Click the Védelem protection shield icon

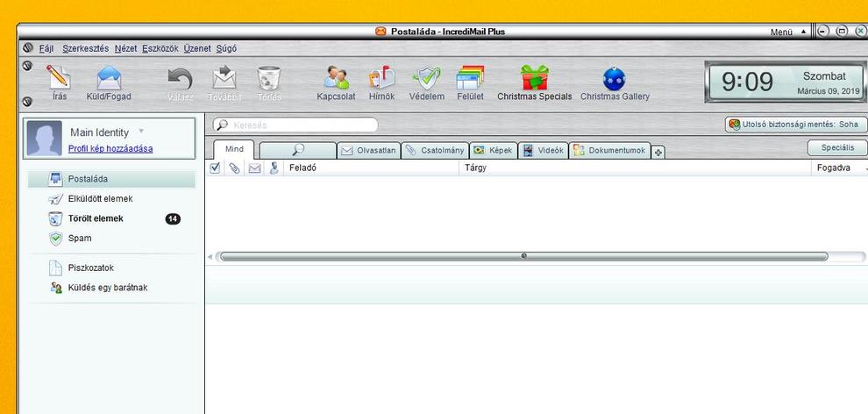tap(426, 79)
